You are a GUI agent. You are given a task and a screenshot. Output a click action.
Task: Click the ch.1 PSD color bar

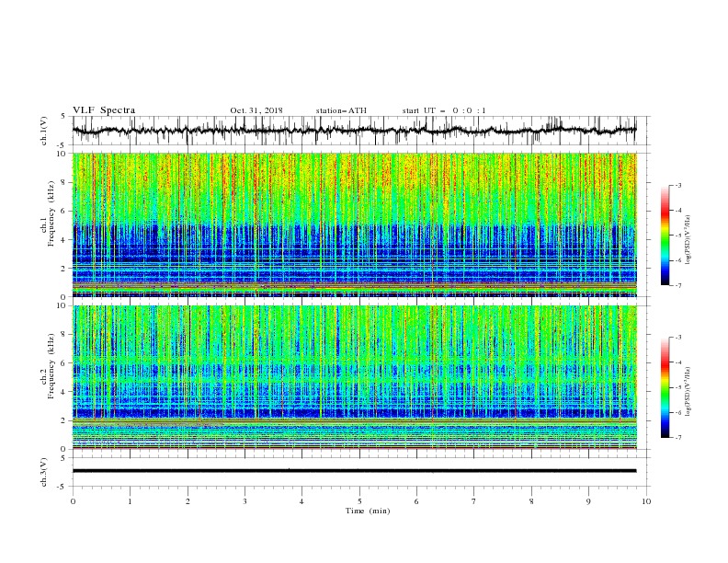(x=665, y=236)
